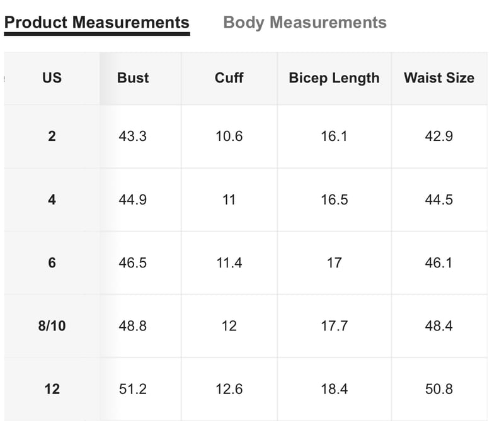The height and width of the screenshot is (421, 504).
Task: Click the Cuff column header
Action: coord(229,77)
